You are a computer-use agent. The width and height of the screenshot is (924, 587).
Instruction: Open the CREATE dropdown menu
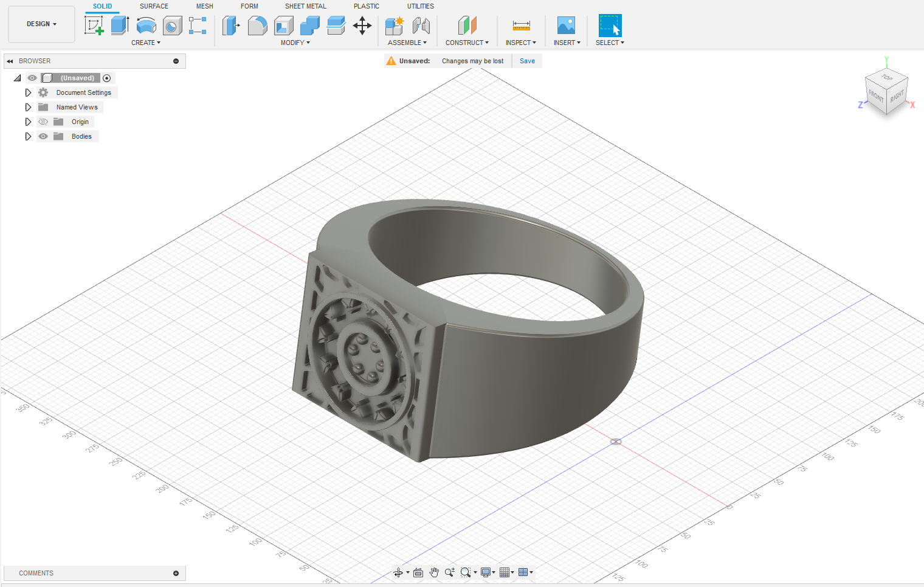click(146, 43)
